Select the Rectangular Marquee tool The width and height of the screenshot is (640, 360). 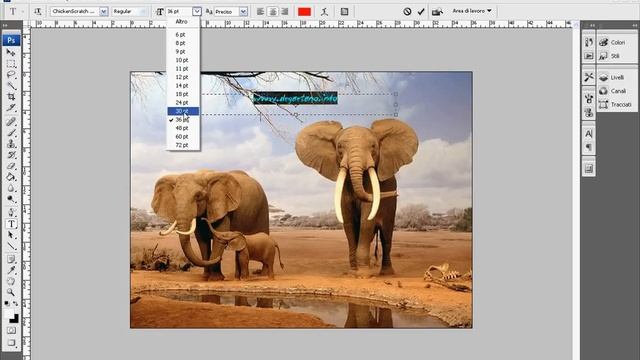click(11, 64)
